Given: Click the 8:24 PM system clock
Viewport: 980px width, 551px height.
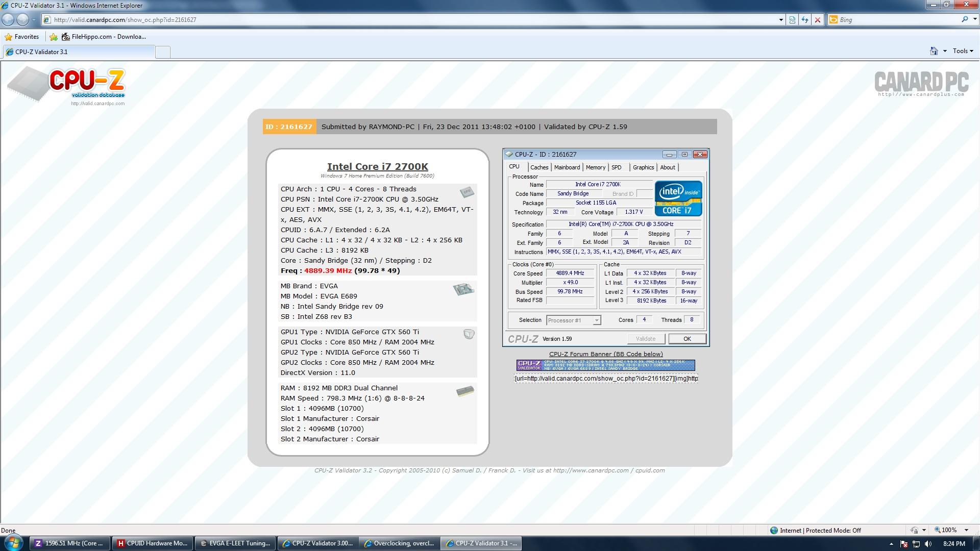Looking at the screenshot, I should [x=953, y=544].
